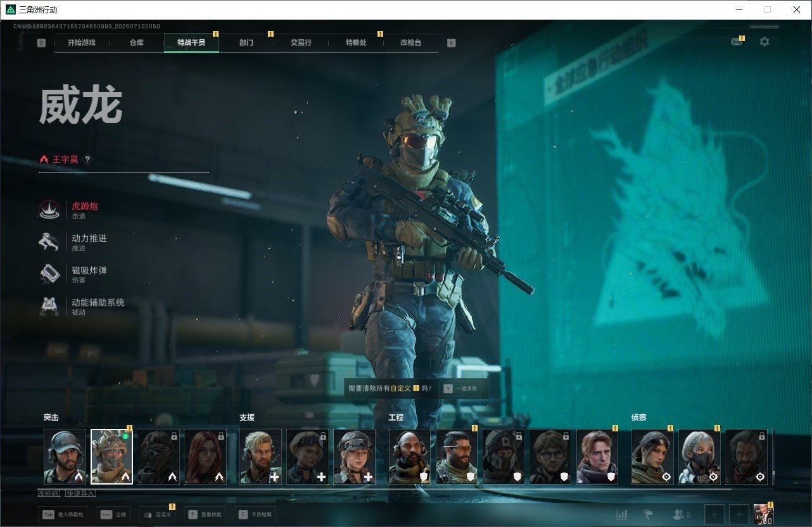This screenshot has width=812, height=527.
Task: Click the flag icon in bottom bar
Action: point(648,514)
